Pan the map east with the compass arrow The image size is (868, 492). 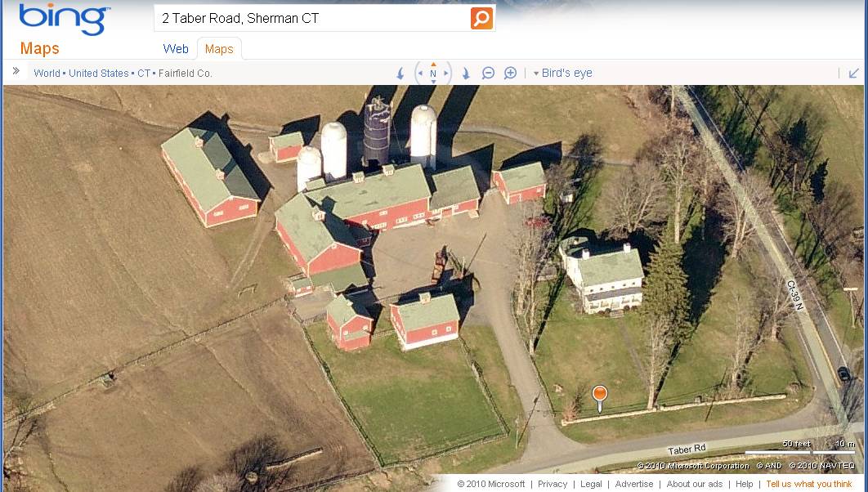pos(445,73)
